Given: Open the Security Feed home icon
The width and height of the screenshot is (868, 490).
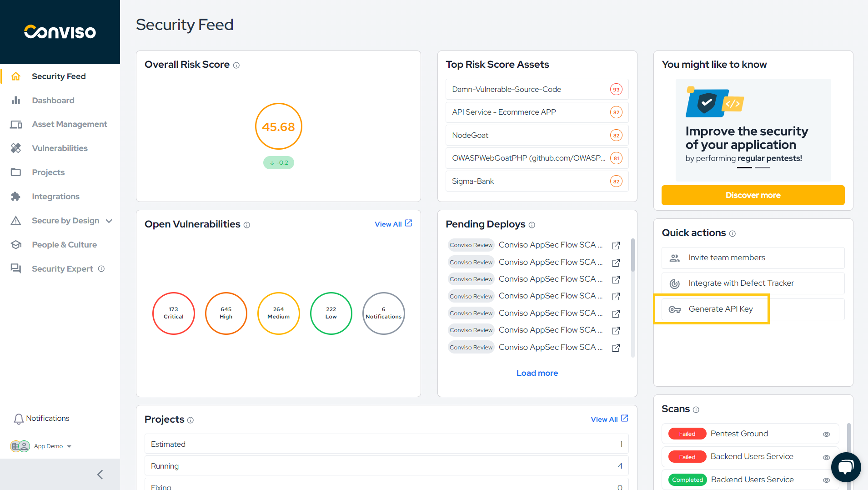Looking at the screenshot, I should point(16,76).
